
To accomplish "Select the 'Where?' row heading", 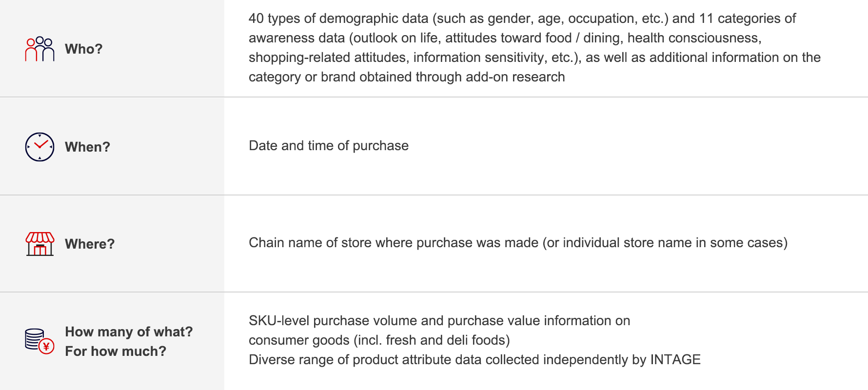I will [90, 244].
